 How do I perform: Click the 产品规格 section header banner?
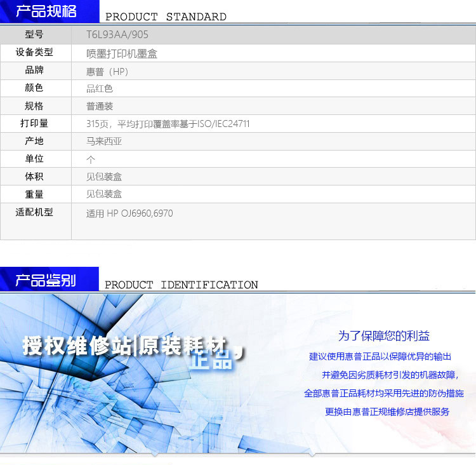point(50,11)
